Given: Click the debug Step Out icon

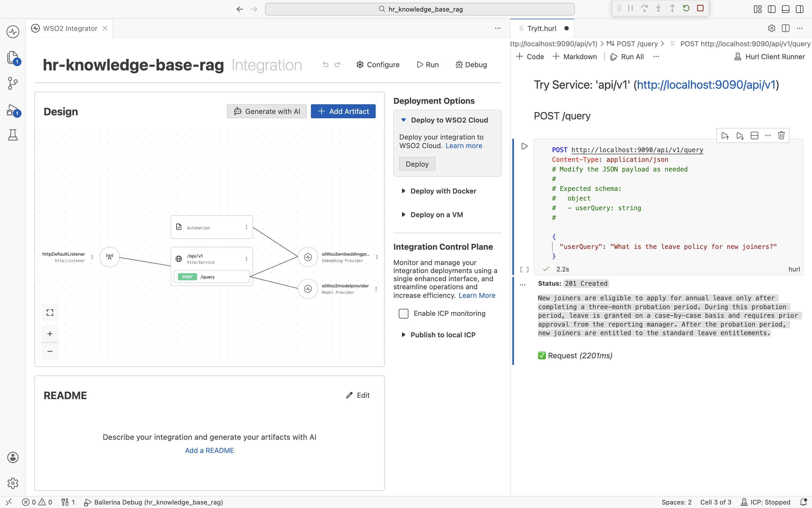Looking at the screenshot, I should pyautogui.click(x=672, y=8).
